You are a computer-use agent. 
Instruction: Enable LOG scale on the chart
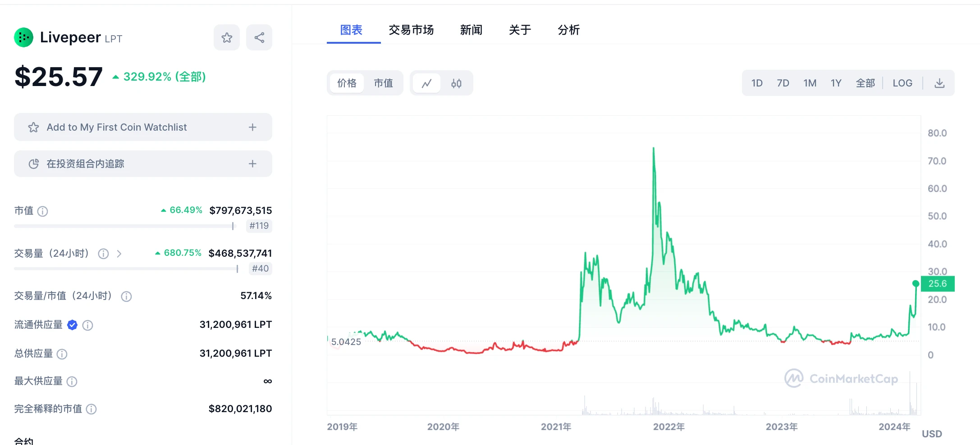902,83
